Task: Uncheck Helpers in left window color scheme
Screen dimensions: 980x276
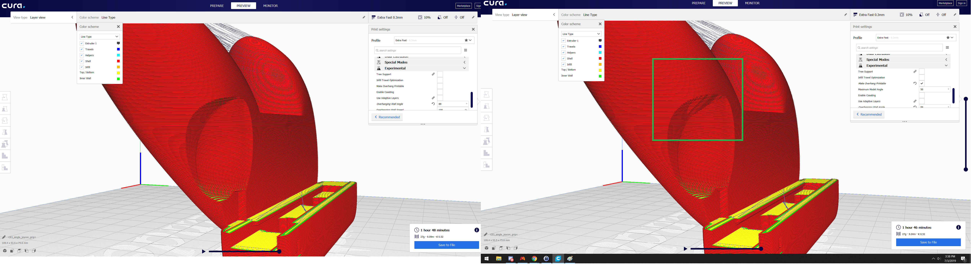Action: tap(81, 55)
